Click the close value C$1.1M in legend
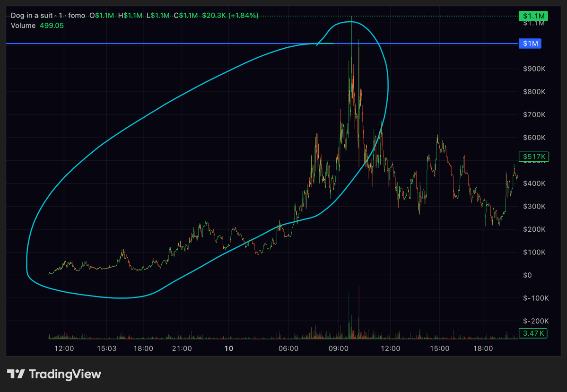567x392 pixels. pos(186,16)
